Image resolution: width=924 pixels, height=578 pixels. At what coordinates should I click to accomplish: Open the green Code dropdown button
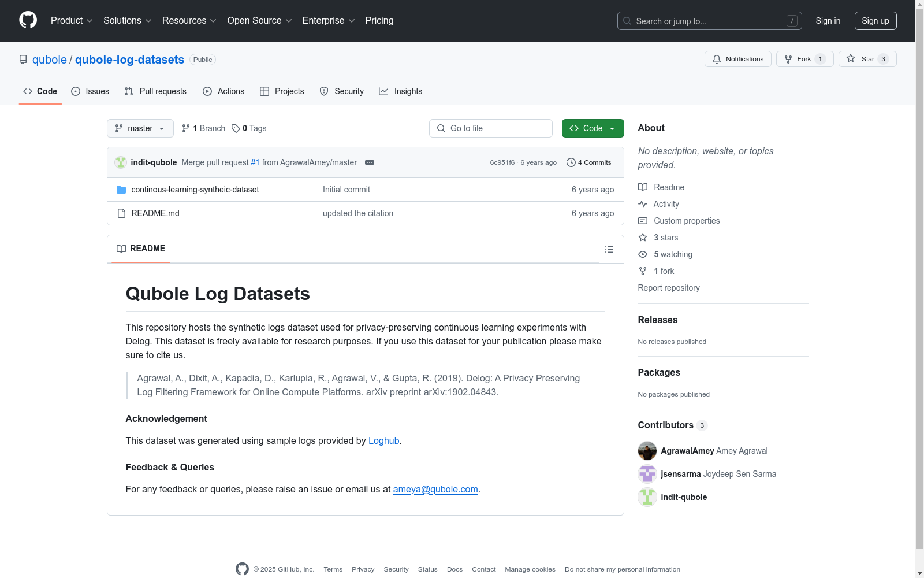[x=593, y=128]
